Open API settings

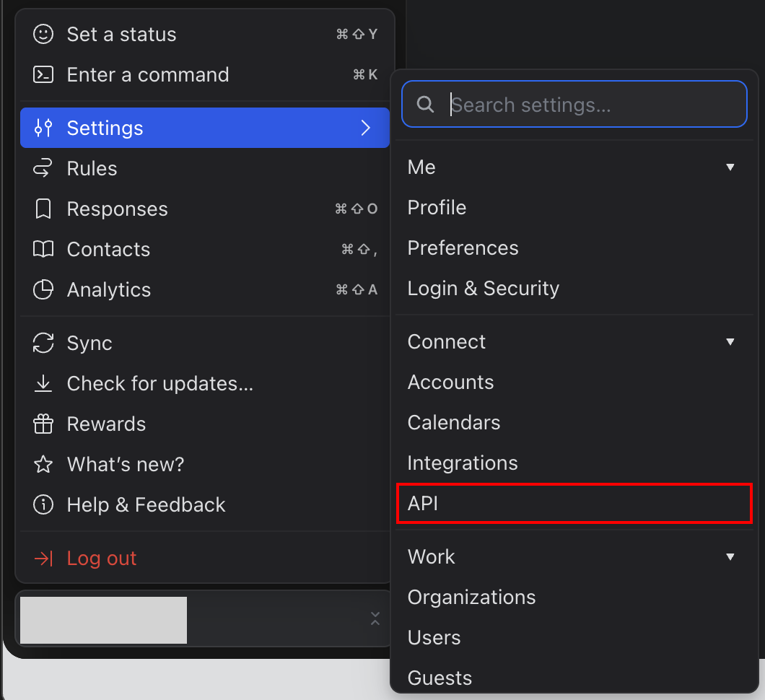coord(574,504)
